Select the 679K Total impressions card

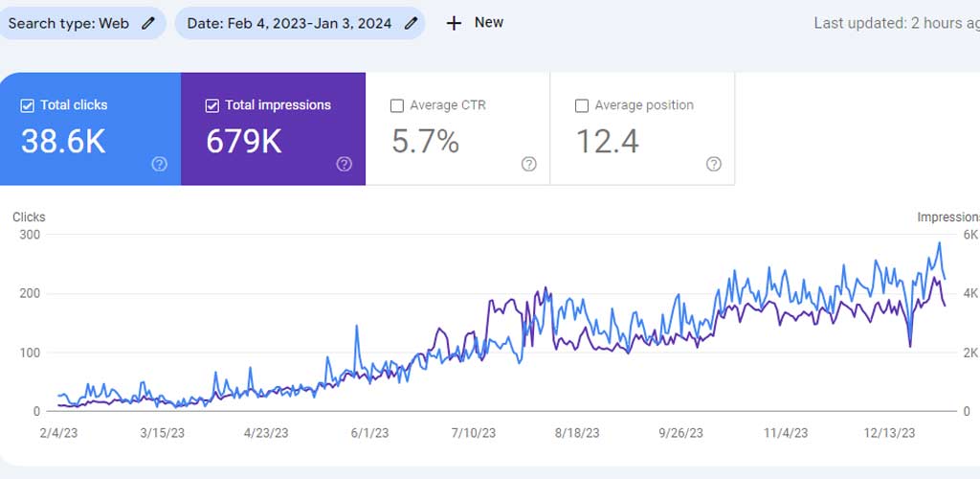[x=273, y=128]
